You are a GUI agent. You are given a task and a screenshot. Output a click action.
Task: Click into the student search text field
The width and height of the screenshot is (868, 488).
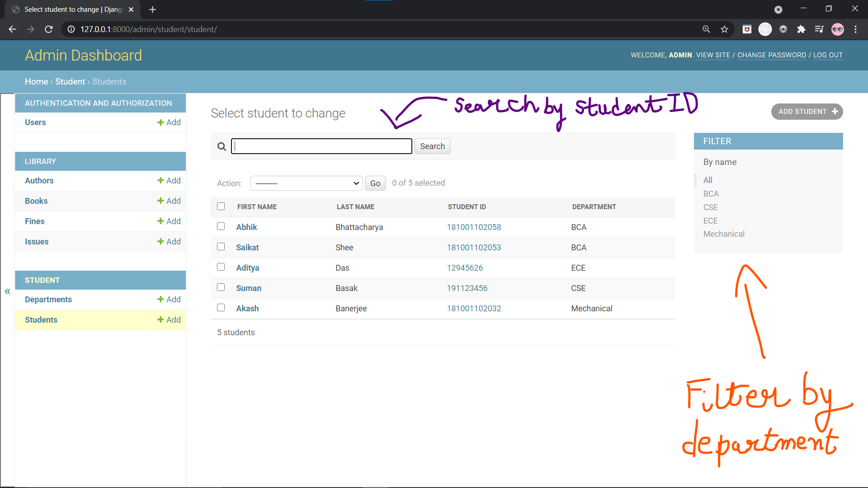(321, 146)
